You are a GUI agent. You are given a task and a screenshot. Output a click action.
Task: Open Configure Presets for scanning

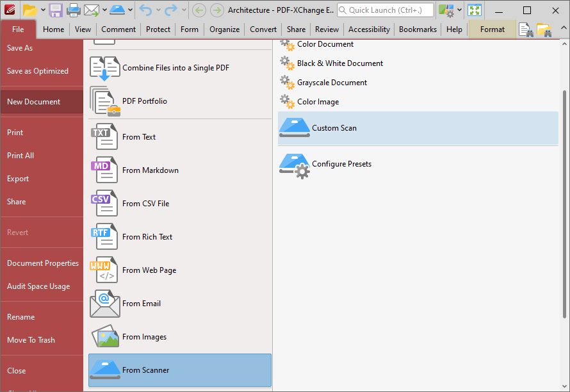click(x=341, y=163)
